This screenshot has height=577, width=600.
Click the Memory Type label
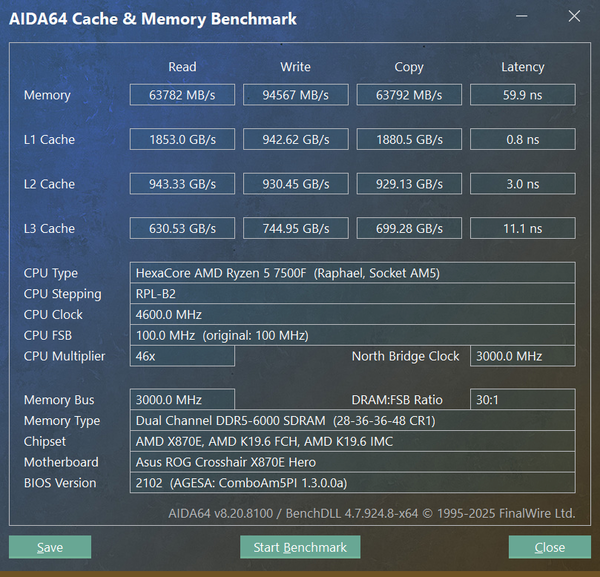[x=62, y=421]
